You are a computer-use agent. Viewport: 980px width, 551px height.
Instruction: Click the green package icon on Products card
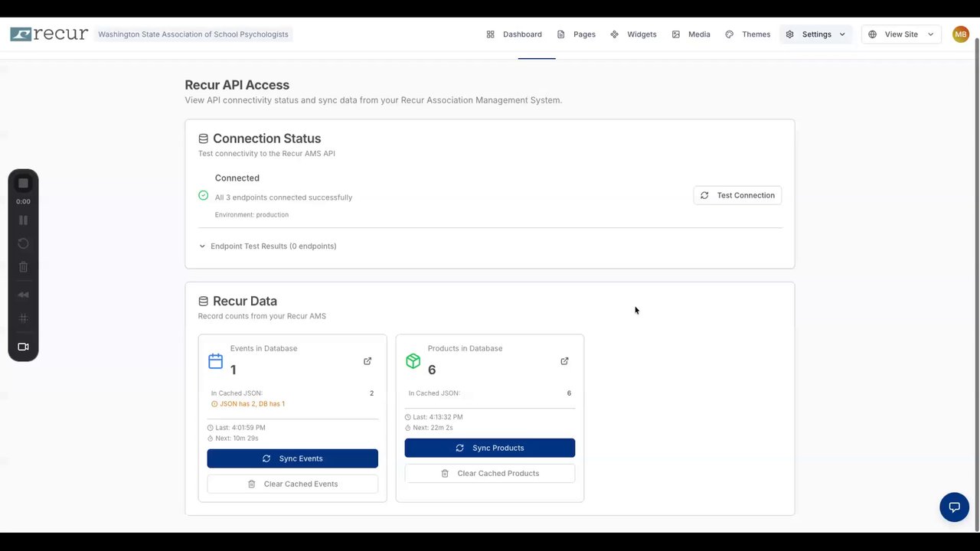(x=413, y=361)
